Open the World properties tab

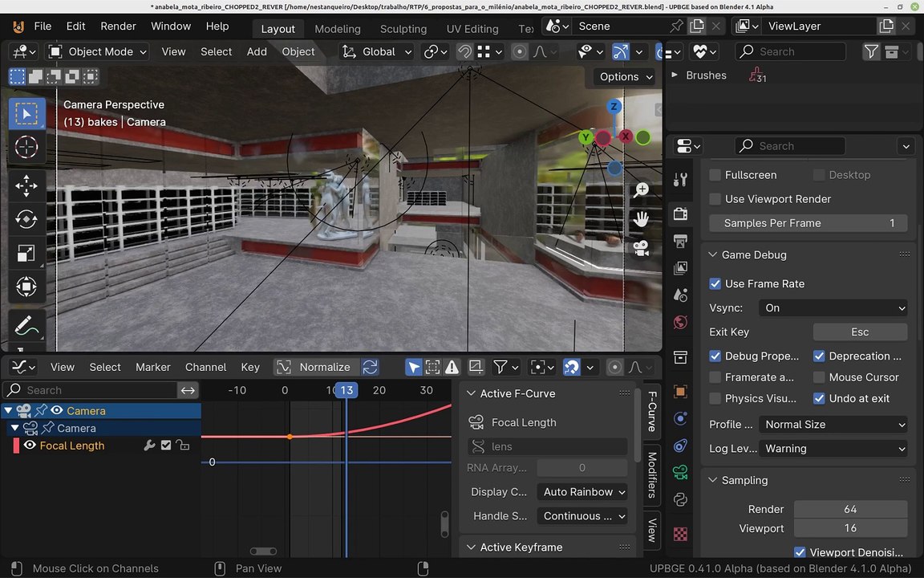click(681, 322)
